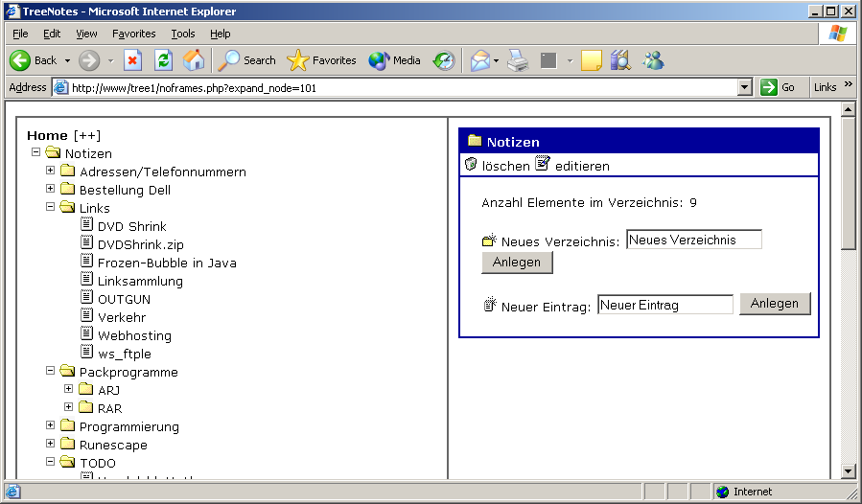Click the Neuer Eintrag text field

click(665, 305)
